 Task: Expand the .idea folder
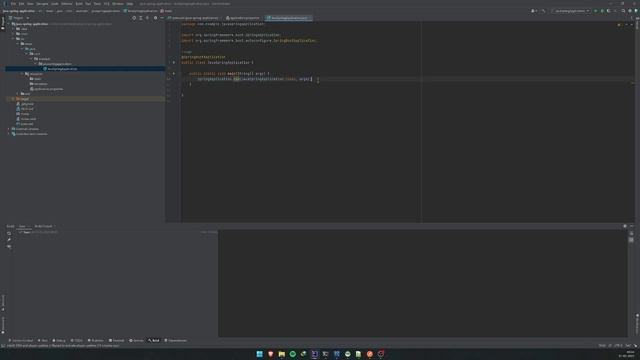(13, 29)
